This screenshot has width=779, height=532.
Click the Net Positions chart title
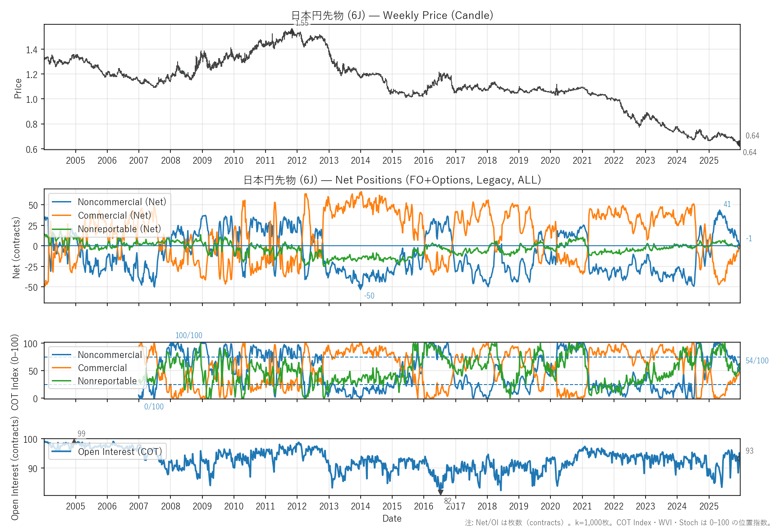(392, 180)
